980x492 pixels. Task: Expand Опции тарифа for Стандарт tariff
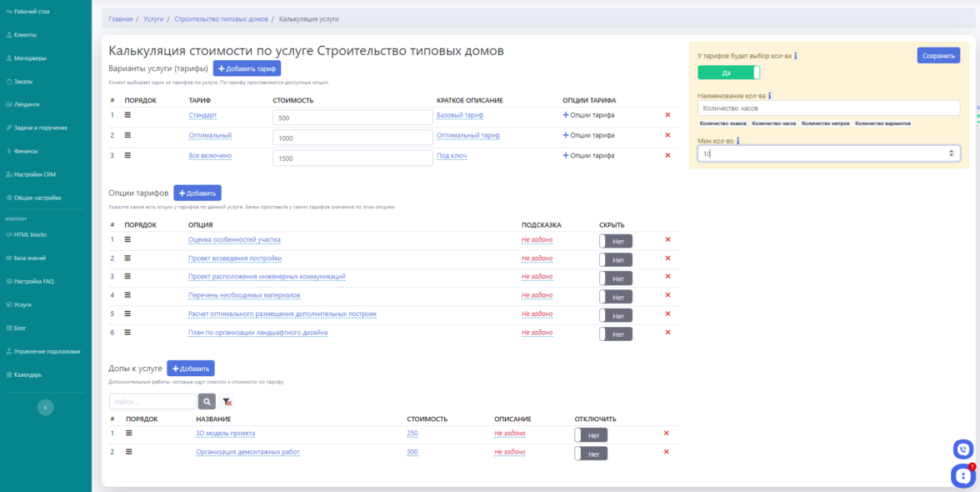click(x=588, y=115)
